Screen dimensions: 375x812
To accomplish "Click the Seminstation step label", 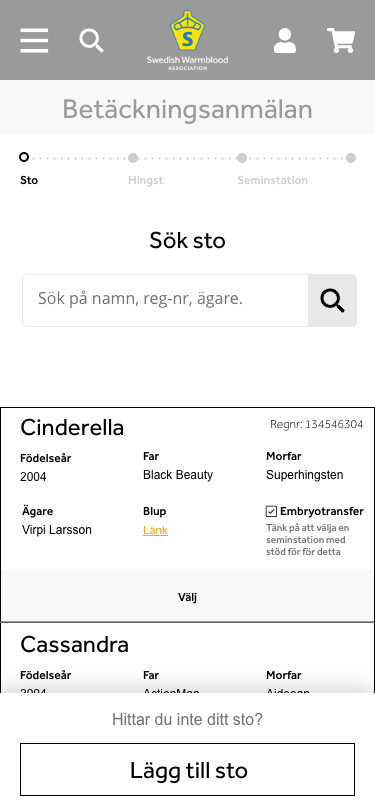I will (272, 180).
